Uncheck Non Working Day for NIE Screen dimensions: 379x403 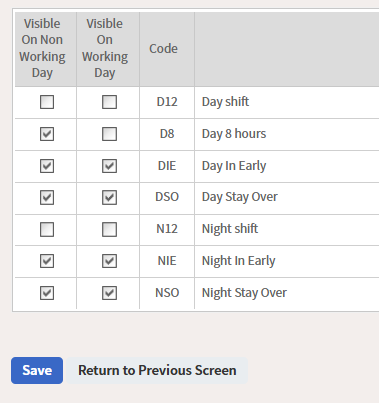47,261
